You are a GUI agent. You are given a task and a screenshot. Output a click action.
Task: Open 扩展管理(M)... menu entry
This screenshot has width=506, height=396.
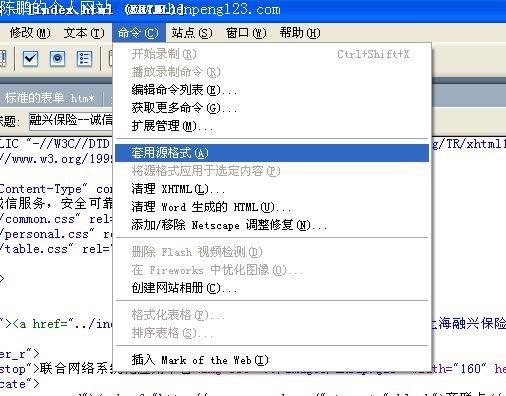click(x=272, y=126)
